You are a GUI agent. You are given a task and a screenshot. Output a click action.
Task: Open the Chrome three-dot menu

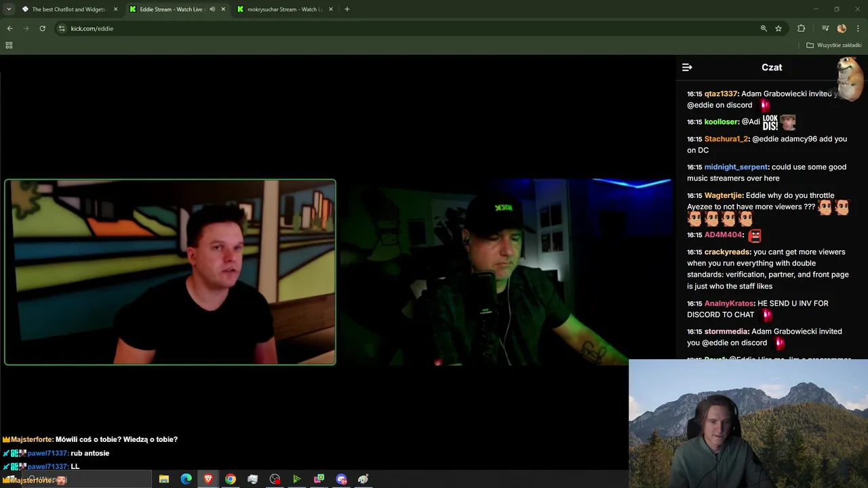(859, 28)
